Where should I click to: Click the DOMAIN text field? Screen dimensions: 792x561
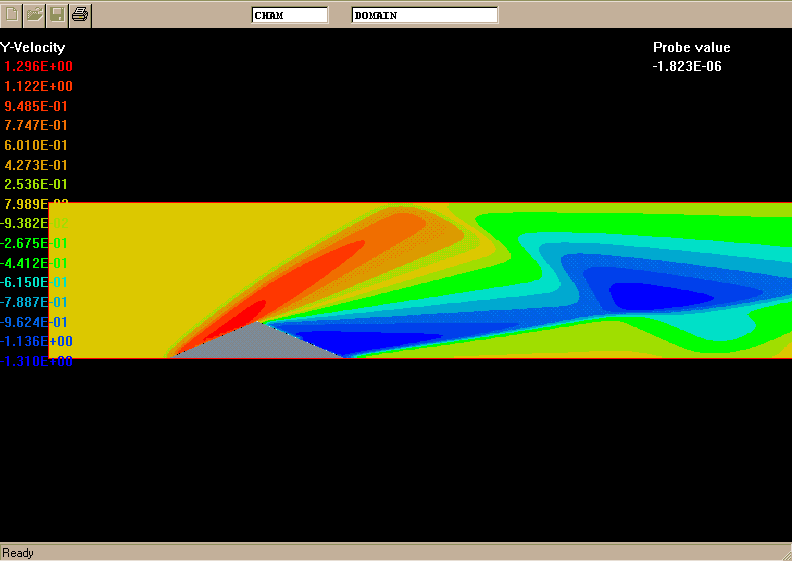tap(424, 15)
